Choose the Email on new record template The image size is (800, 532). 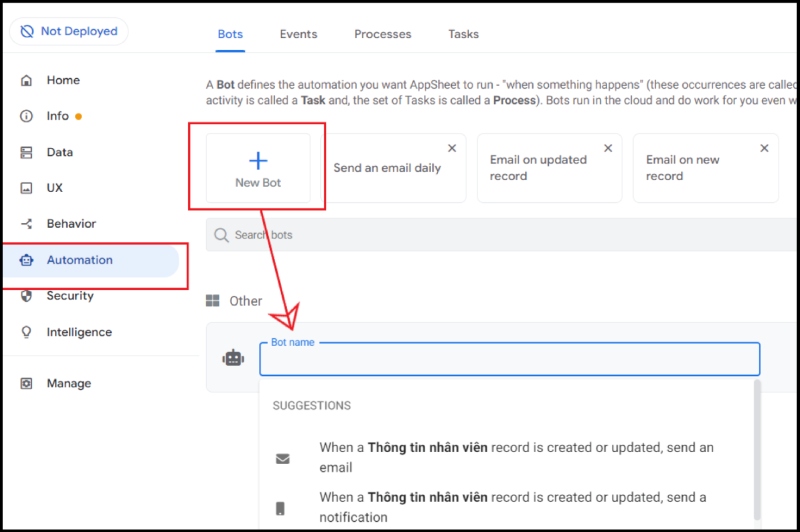pyautogui.click(x=706, y=168)
